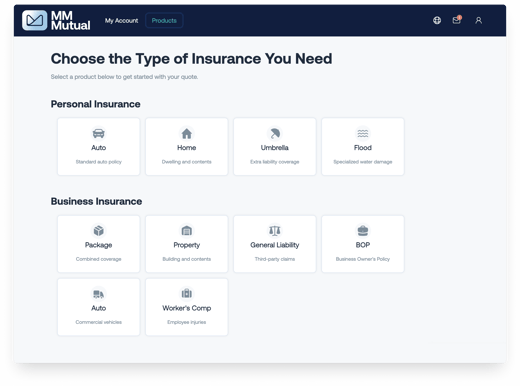The width and height of the screenshot is (520, 386).
Task: Select the Products tab
Action: pyautogui.click(x=164, y=21)
